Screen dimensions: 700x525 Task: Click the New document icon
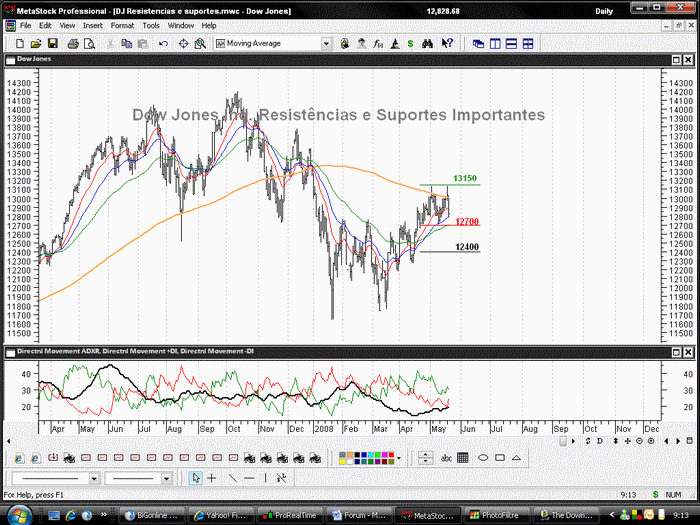click(x=20, y=44)
